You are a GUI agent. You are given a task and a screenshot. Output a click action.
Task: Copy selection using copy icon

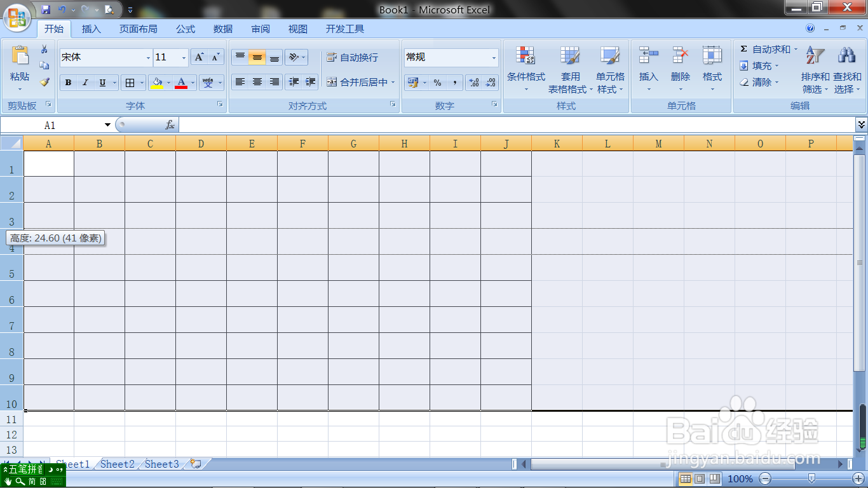click(x=44, y=65)
